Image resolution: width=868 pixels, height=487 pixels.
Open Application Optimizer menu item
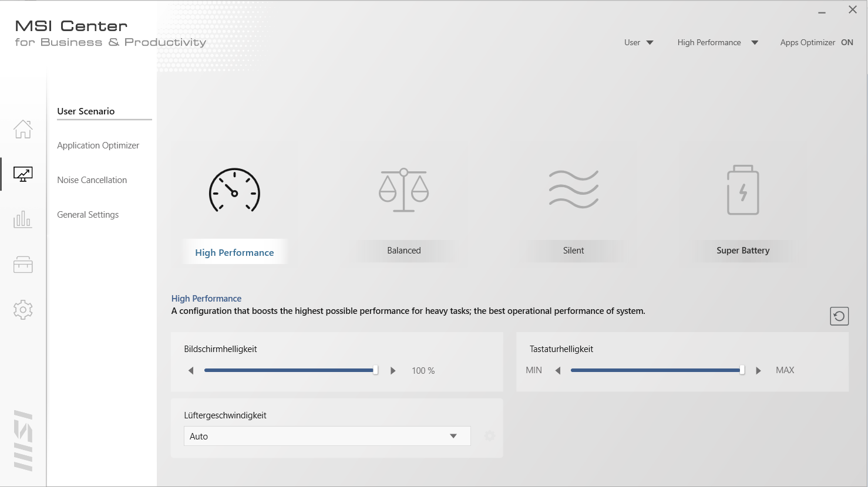(x=98, y=146)
